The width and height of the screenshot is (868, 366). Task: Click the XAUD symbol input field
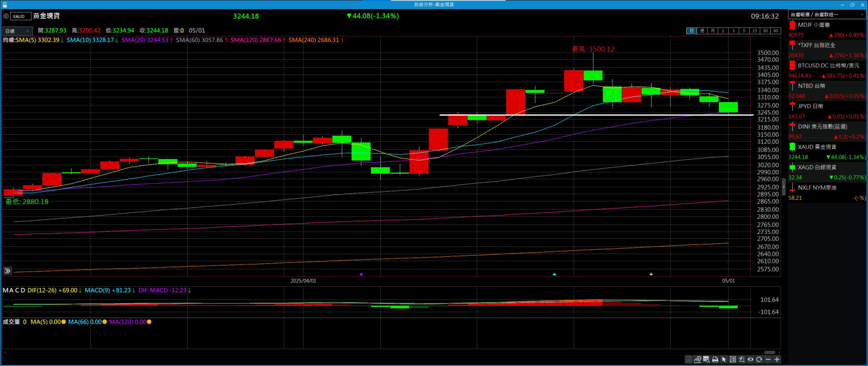[21, 16]
